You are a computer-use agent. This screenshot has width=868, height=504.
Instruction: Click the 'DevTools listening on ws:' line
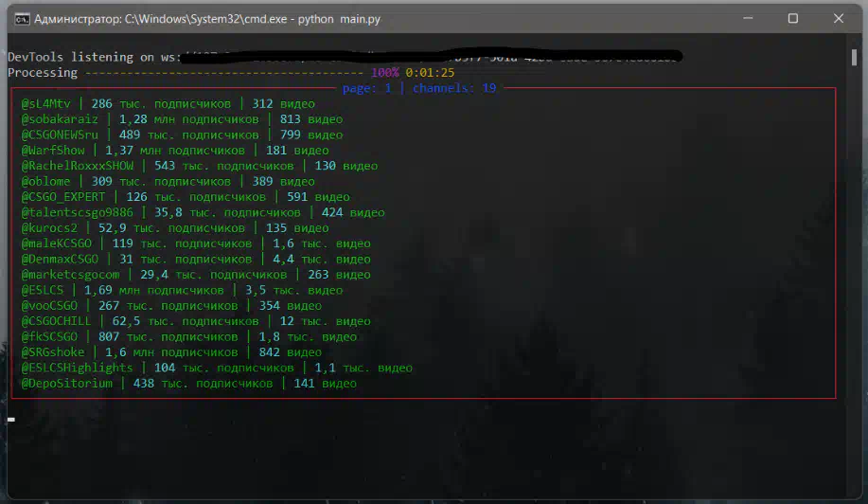point(94,57)
